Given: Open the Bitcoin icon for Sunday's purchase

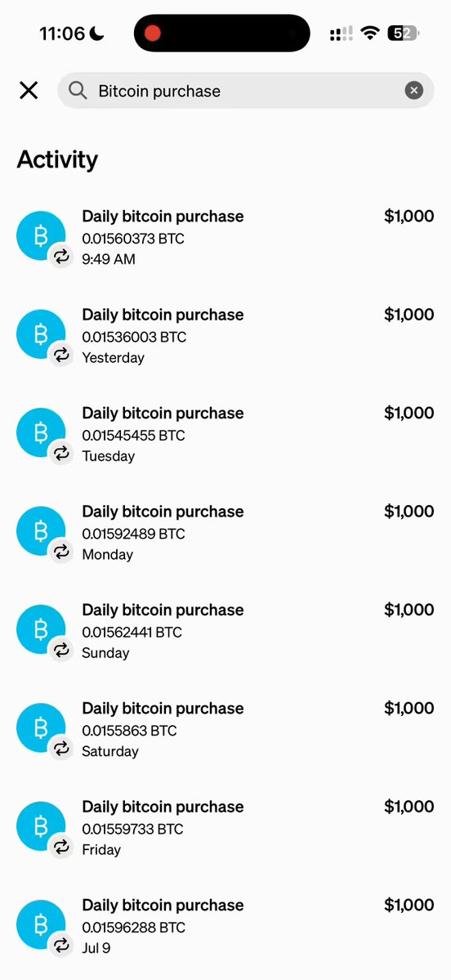Looking at the screenshot, I should coord(41,629).
